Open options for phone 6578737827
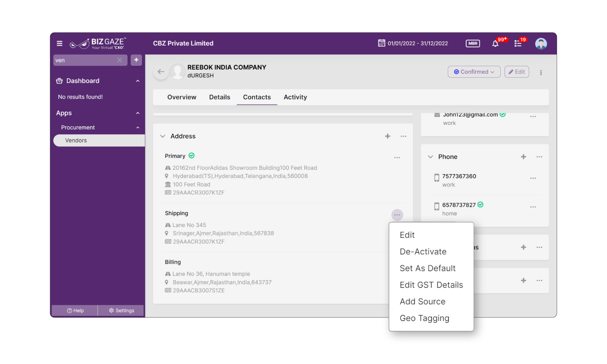Image resolution: width=607 pixels, height=364 pixels. (533, 207)
